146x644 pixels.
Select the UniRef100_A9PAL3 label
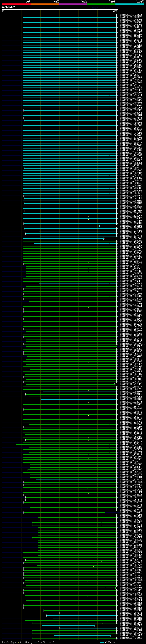coord(131,55)
